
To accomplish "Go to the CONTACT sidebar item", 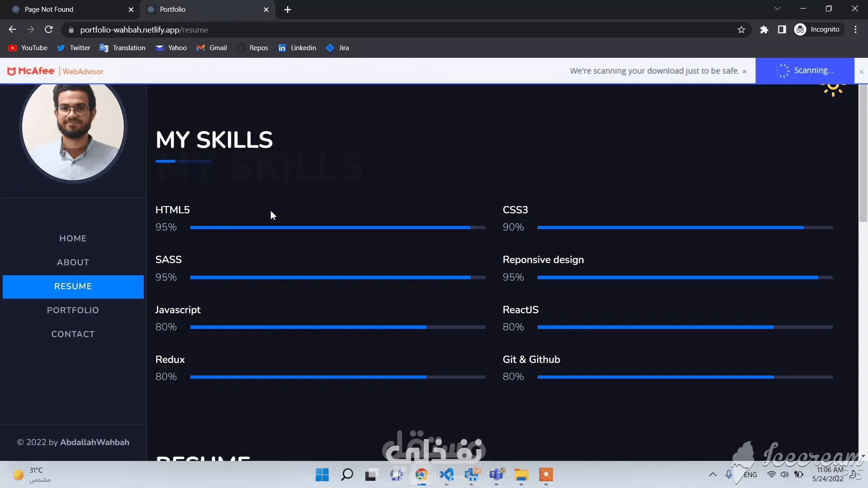I will (x=73, y=334).
